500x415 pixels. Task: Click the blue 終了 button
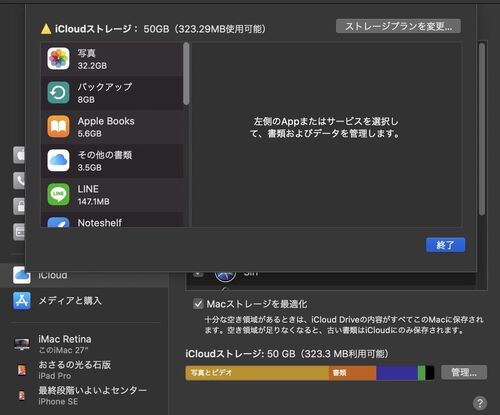point(445,245)
